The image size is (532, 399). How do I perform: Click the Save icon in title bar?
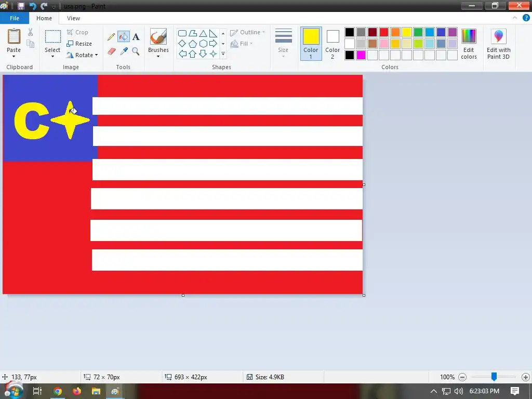click(21, 6)
